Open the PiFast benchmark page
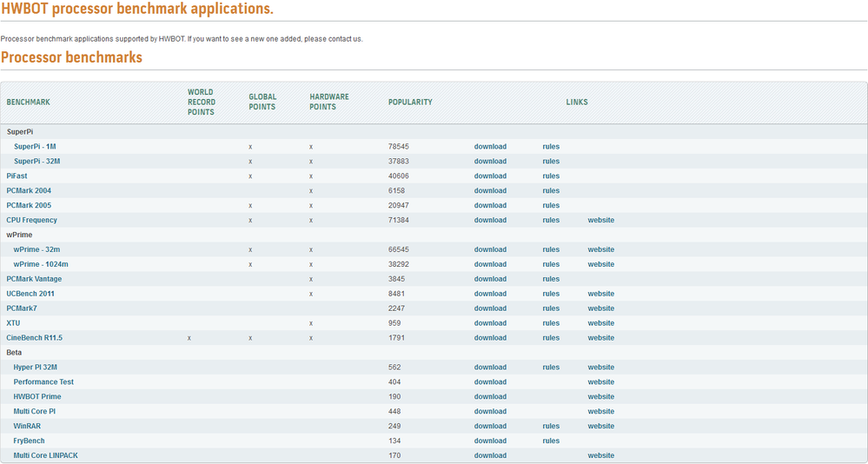This screenshot has height=464, width=868. tap(17, 176)
